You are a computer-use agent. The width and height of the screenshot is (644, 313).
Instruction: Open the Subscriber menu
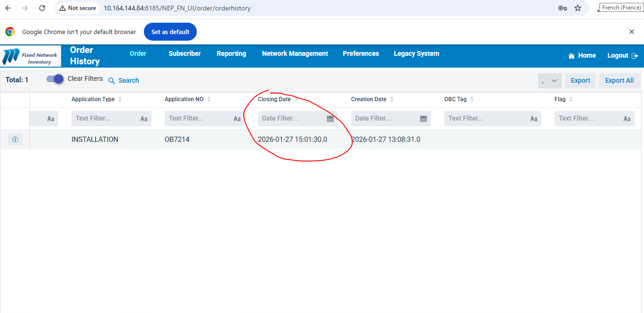click(185, 53)
